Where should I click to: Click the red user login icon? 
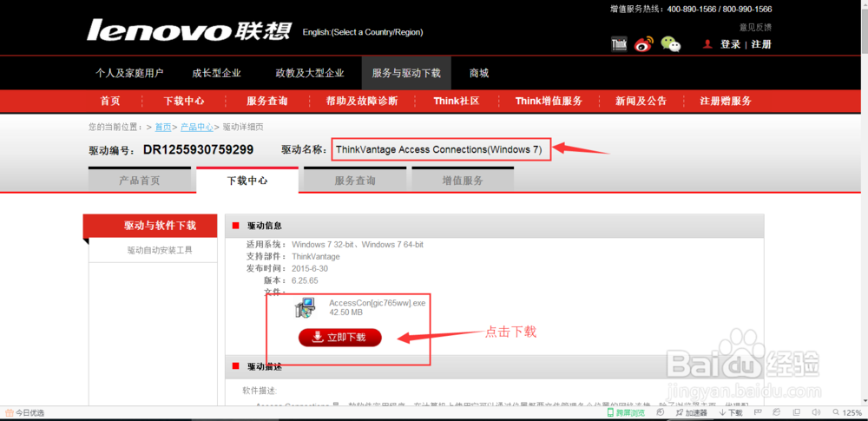707,44
